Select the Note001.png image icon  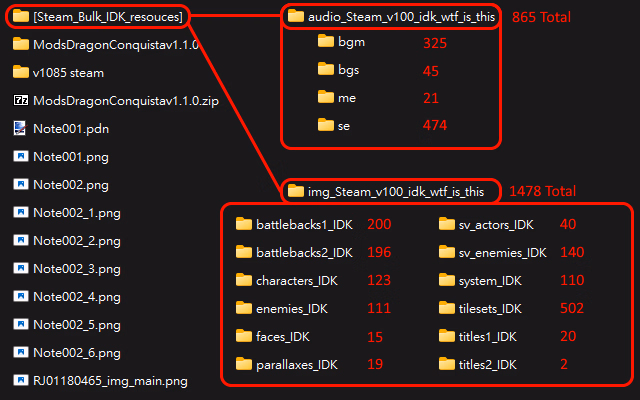click(x=21, y=156)
